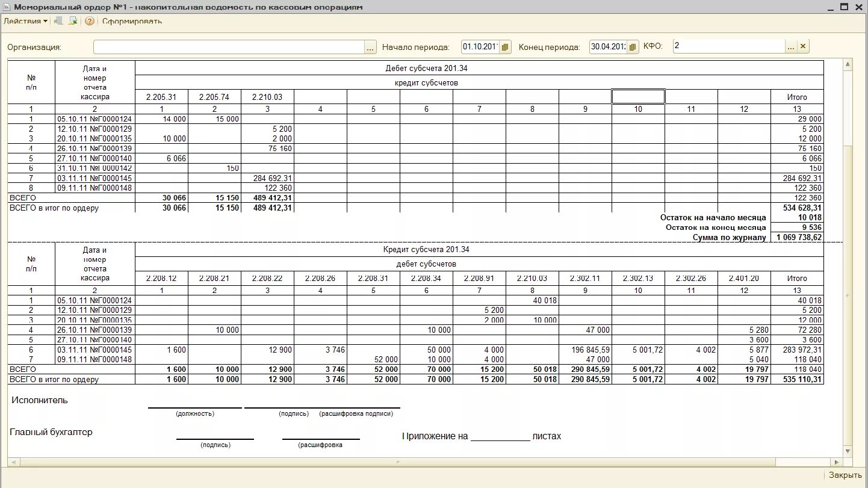Click the value 283 972,31 in Итого
Image resolution: width=868 pixels, height=488 pixels.
point(802,350)
